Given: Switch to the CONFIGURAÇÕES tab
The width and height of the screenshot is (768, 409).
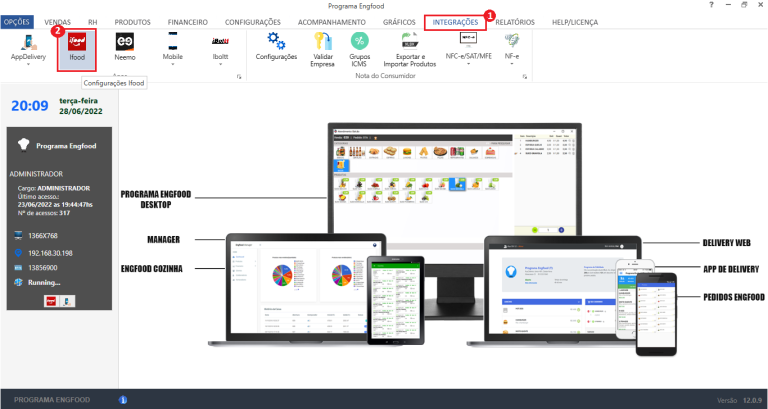Looking at the screenshot, I should 253,22.
